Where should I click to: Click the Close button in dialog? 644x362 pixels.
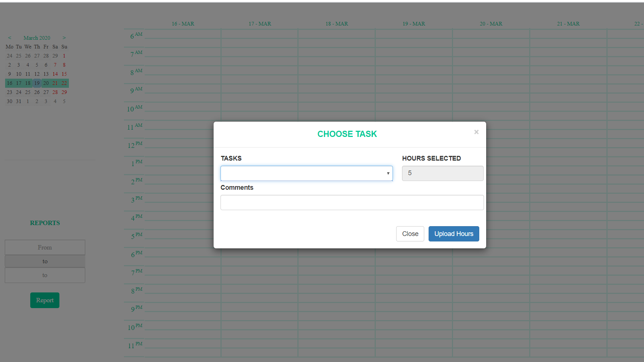pyautogui.click(x=410, y=234)
